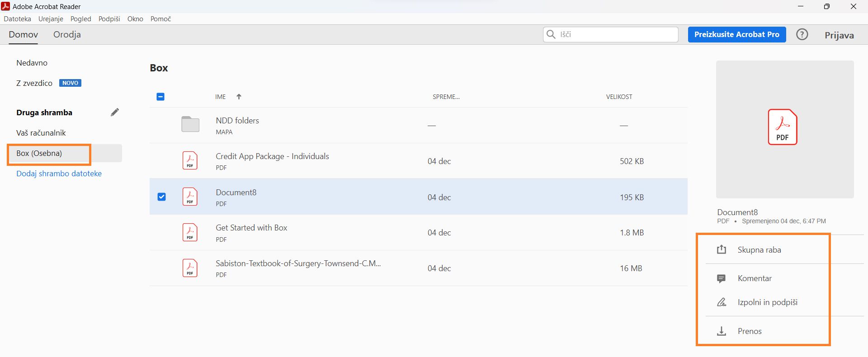This screenshot has height=357, width=868.
Task: Click the NDD folders folder icon
Action: 190,124
